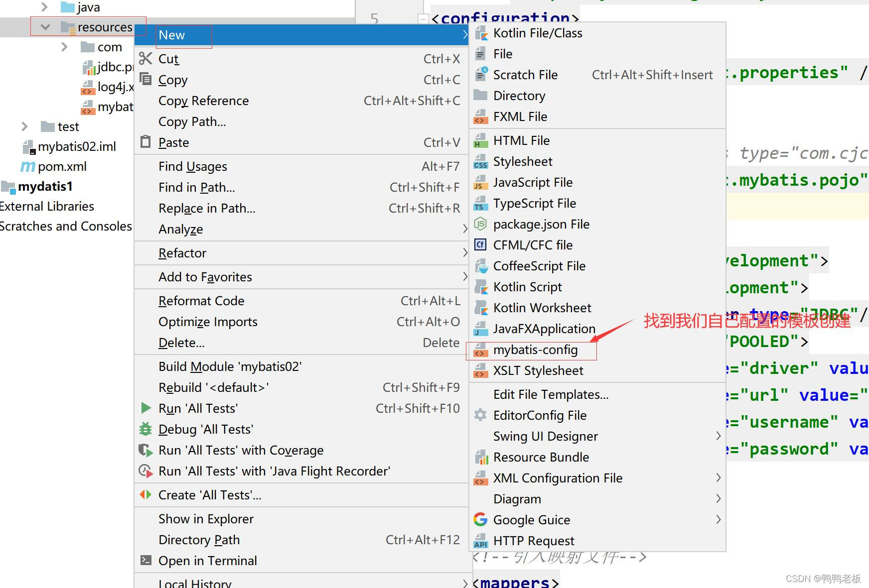Viewport: 869px width, 588px height.
Task: Select Copy Reference command
Action: click(203, 101)
